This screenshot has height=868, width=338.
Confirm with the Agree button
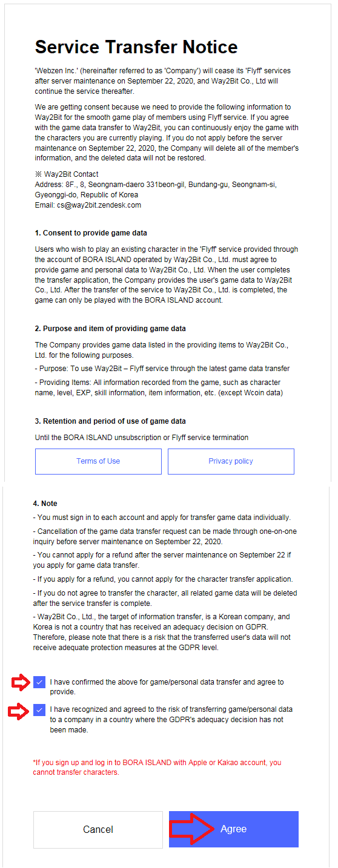(234, 829)
